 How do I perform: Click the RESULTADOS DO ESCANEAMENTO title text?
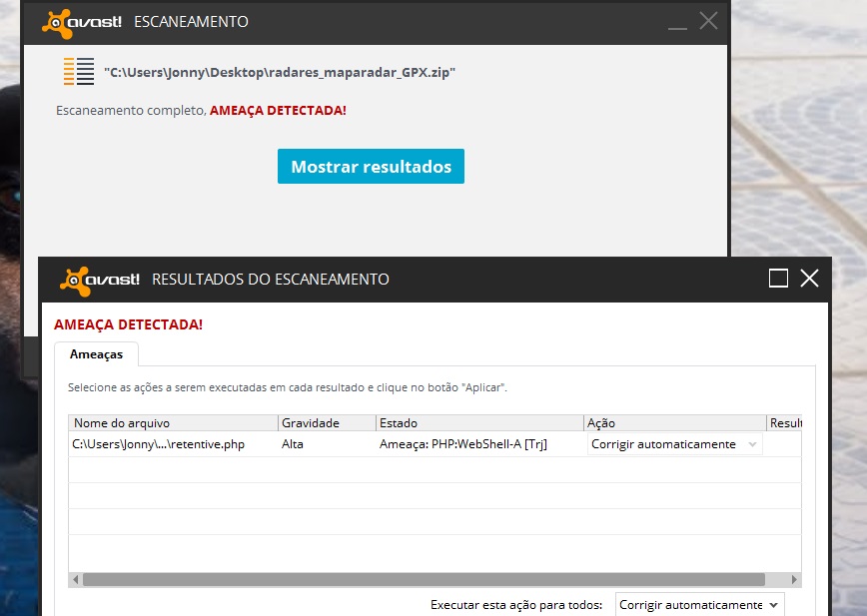point(271,280)
